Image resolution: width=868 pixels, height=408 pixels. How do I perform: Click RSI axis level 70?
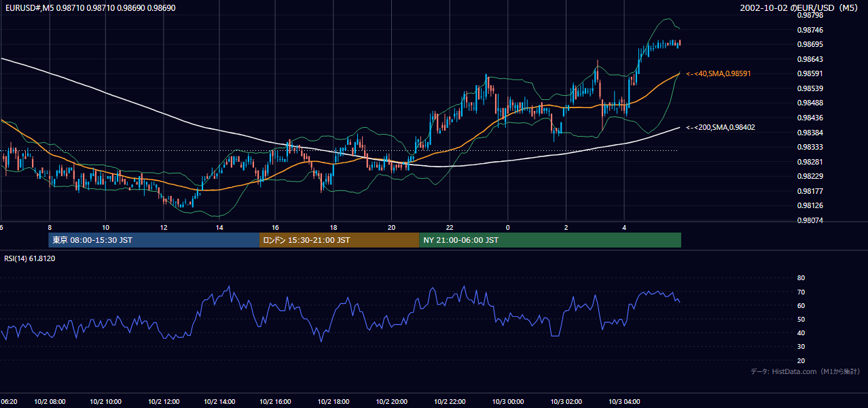pos(801,292)
